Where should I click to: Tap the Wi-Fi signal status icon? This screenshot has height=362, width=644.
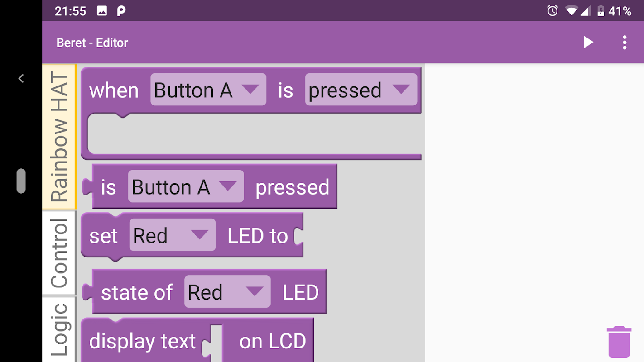(x=572, y=11)
